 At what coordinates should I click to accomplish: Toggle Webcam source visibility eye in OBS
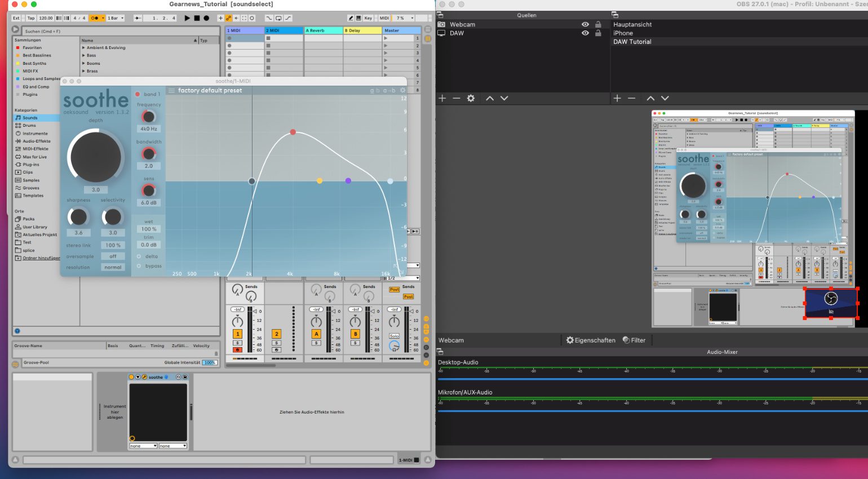click(585, 25)
